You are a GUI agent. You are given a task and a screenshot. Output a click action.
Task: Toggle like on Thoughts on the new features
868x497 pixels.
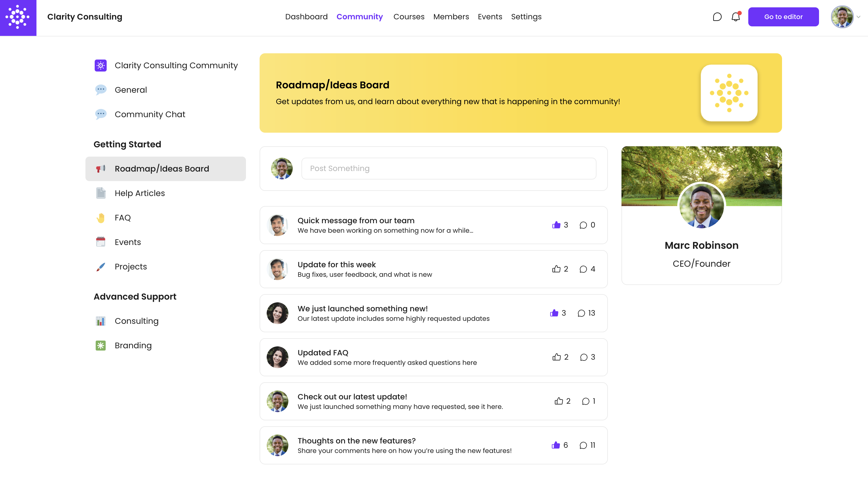point(555,445)
